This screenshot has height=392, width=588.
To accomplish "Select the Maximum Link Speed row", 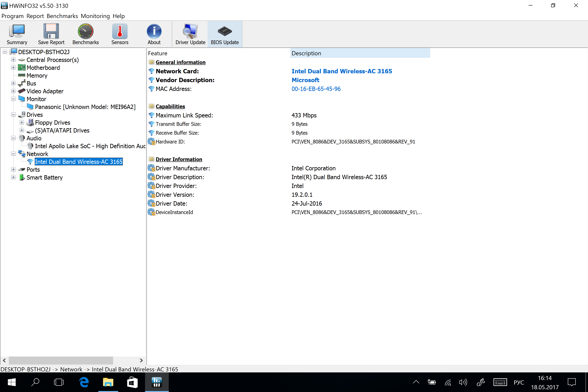I will 289,115.
